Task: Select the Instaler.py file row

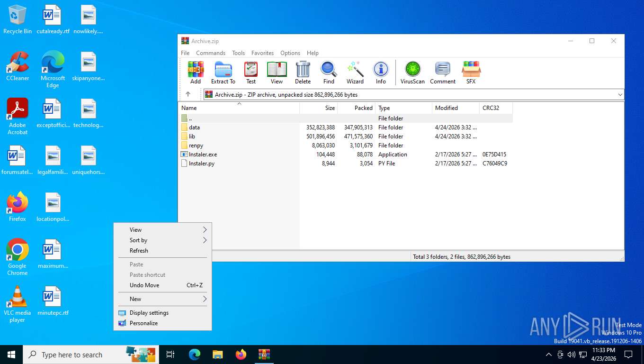Action: [x=346, y=164]
